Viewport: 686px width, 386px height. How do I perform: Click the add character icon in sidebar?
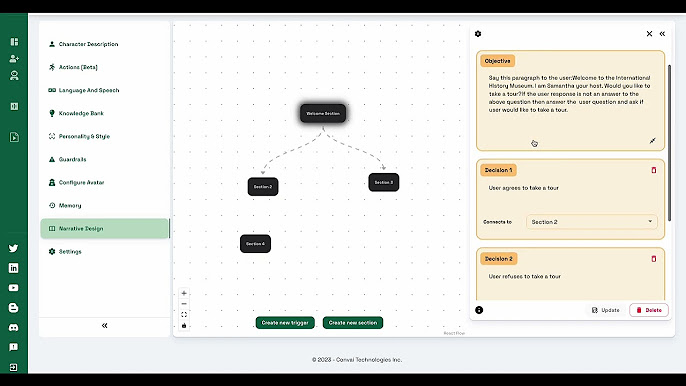[14, 59]
